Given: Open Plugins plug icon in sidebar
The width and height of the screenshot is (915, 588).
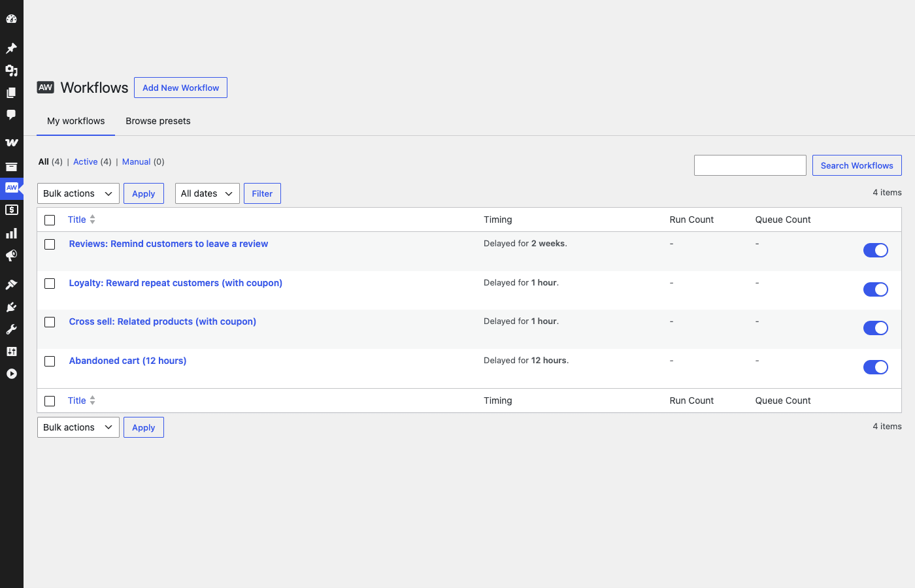Looking at the screenshot, I should pos(11,307).
